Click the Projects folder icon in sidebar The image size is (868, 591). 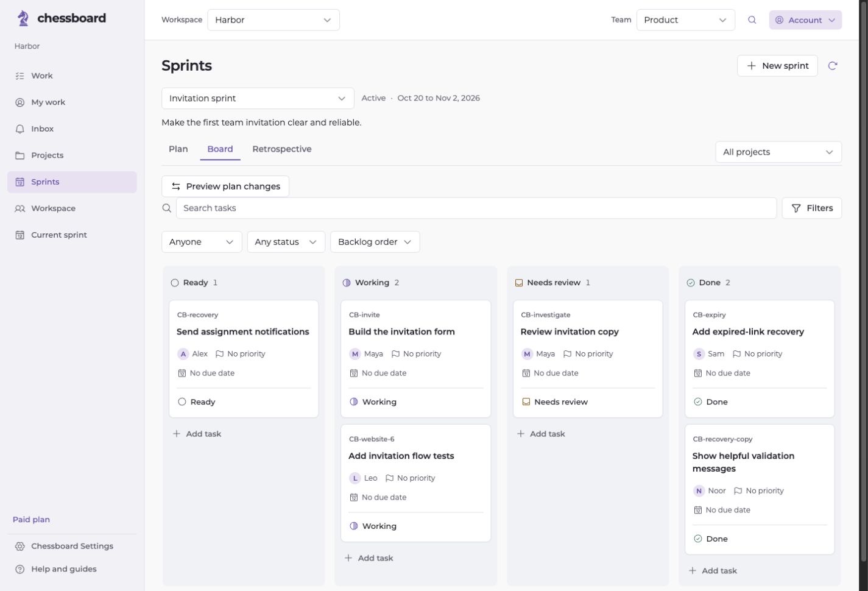coord(19,155)
